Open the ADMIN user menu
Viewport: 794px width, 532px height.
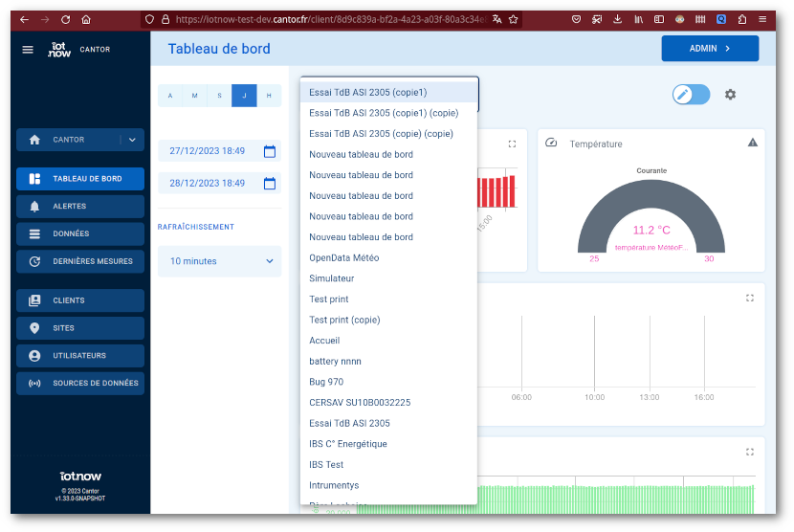[710, 49]
